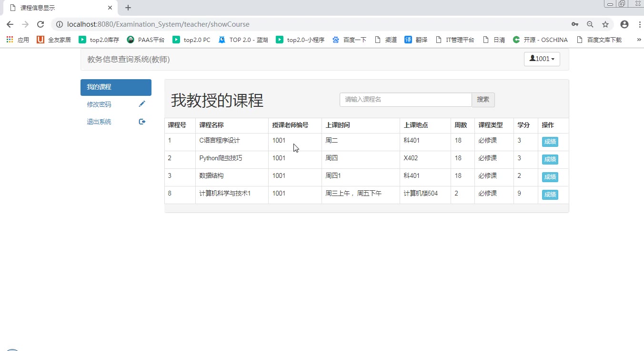Click the pencil icon beside 修改密码

(142, 104)
